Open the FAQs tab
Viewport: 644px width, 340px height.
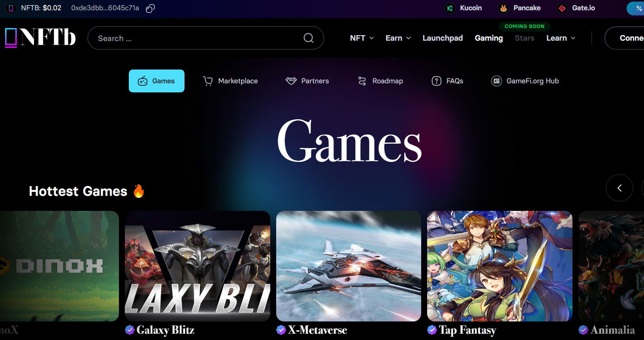point(447,81)
